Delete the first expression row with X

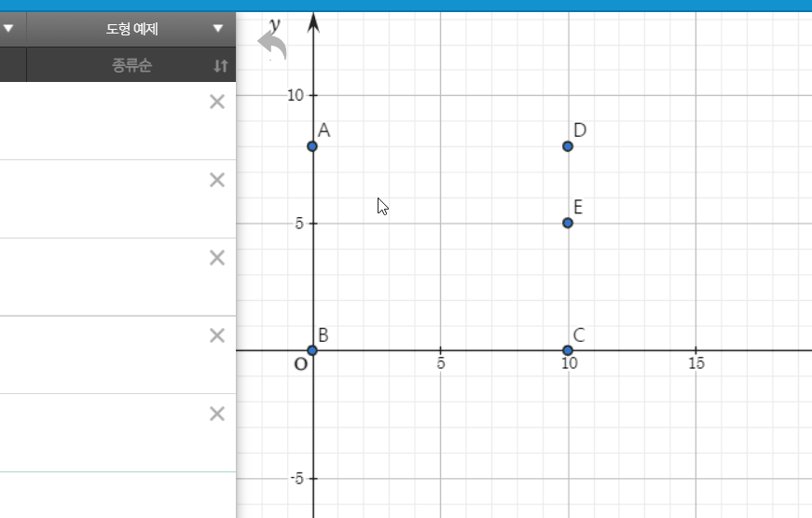click(x=217, y=102)
